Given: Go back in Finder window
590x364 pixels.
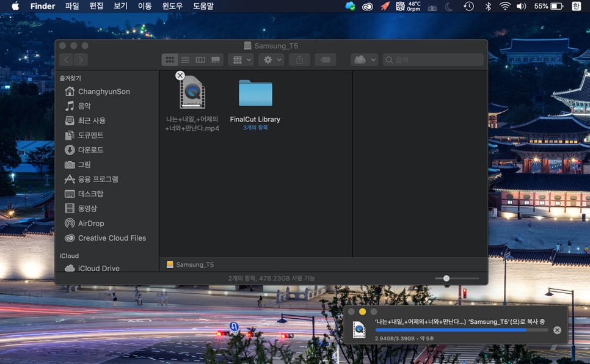Looking at the screenshot, I should pos(66,59).
